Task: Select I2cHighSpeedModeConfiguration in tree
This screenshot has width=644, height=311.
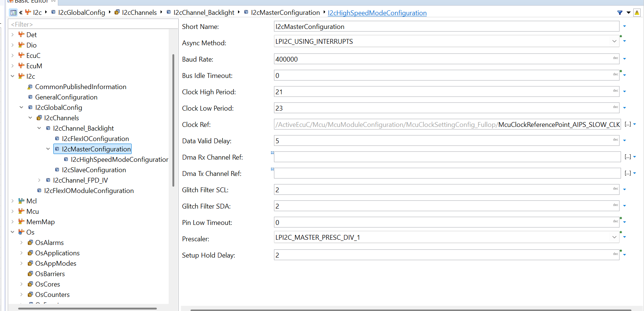Action: coord(119,159)
